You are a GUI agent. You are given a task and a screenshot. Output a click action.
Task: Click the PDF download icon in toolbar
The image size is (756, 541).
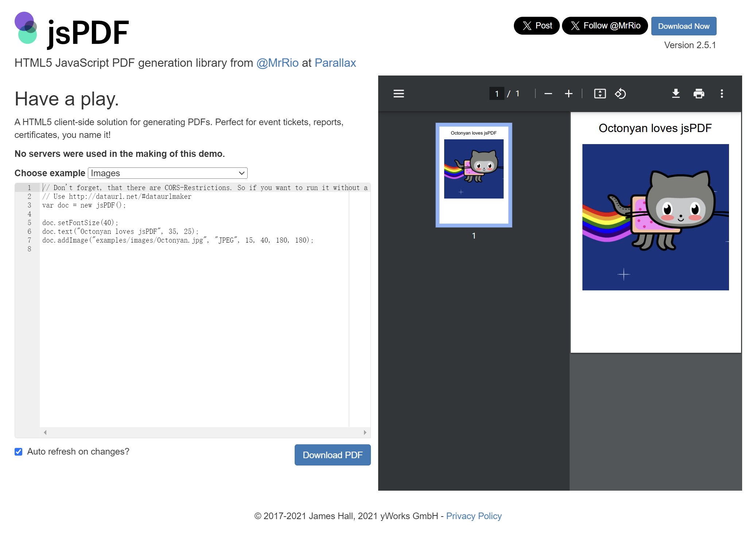click(675, 94)
